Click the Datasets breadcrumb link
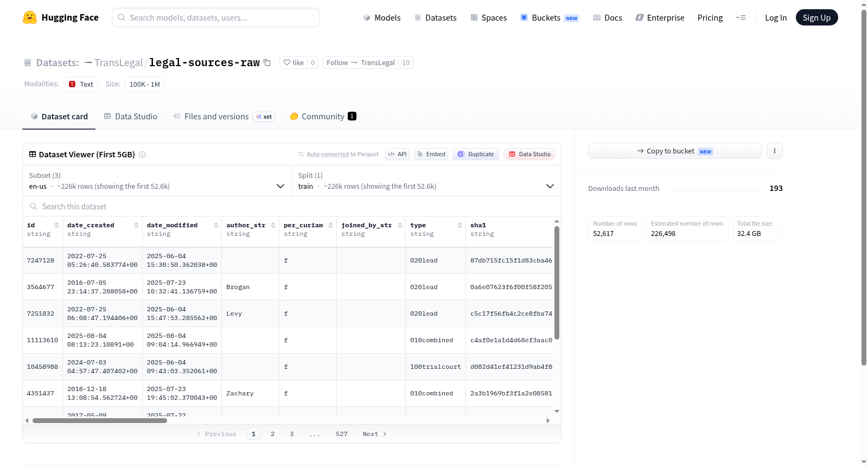868x467 pixels. (x=57, y=62)
